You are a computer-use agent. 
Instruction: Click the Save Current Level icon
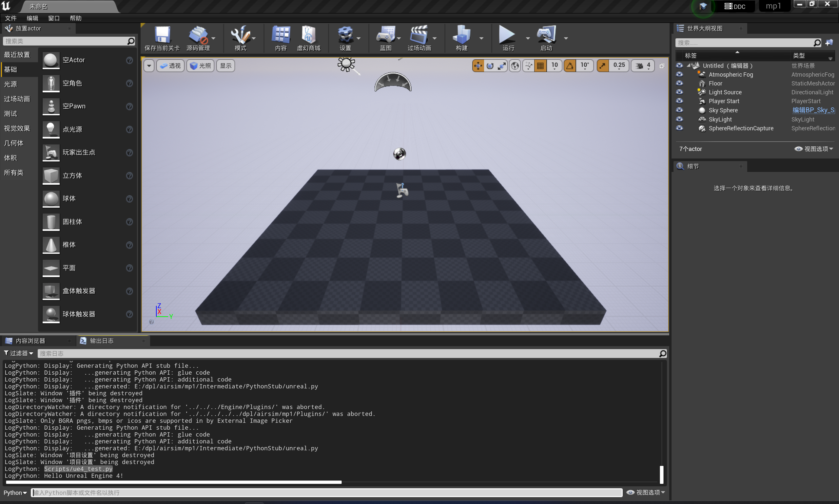coord(162,35)
